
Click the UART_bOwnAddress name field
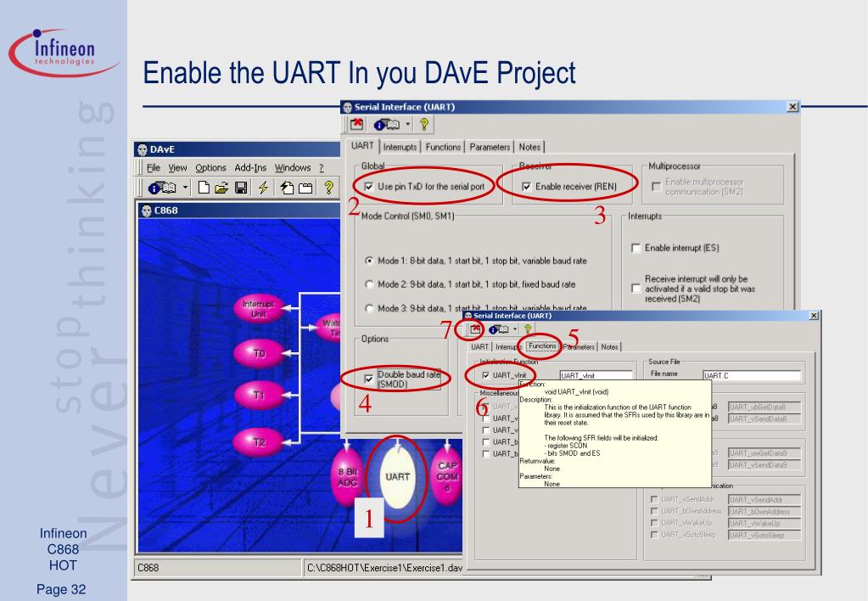[x=764, y=512]
